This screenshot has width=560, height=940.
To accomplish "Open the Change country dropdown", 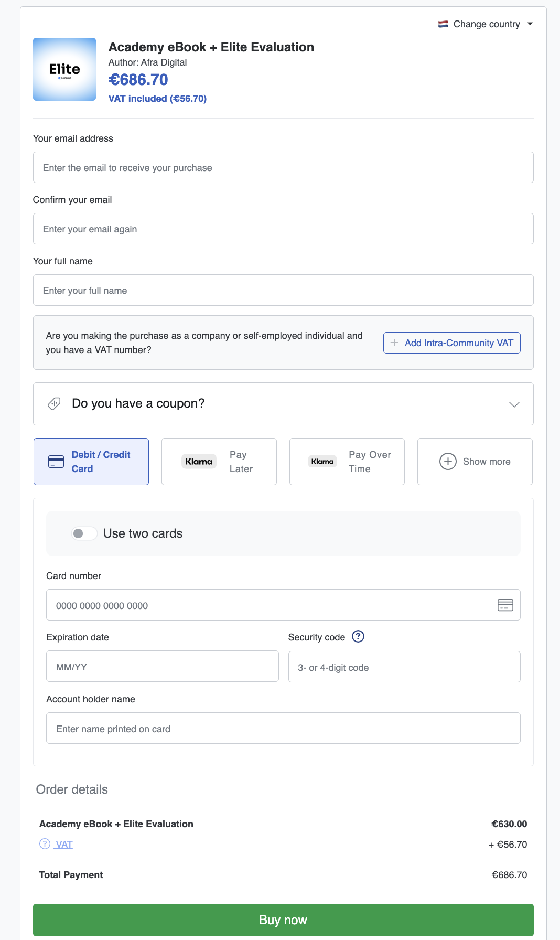I will 486,24.
